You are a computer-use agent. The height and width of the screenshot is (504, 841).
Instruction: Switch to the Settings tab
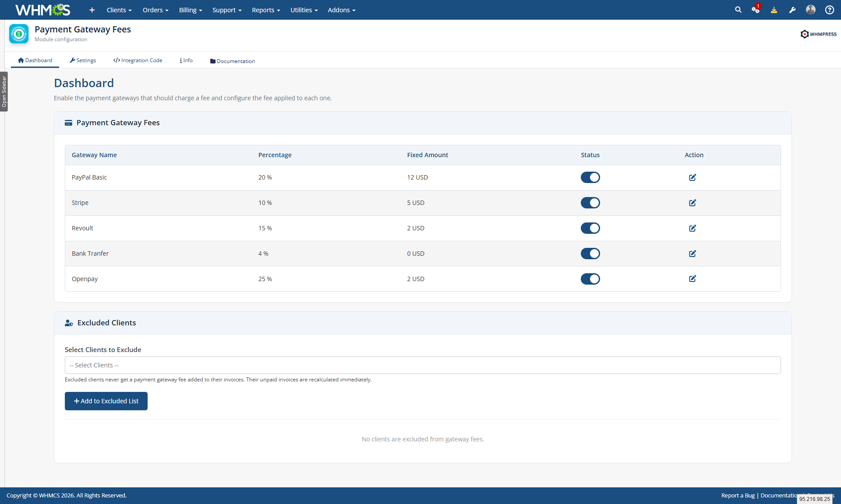83,60
